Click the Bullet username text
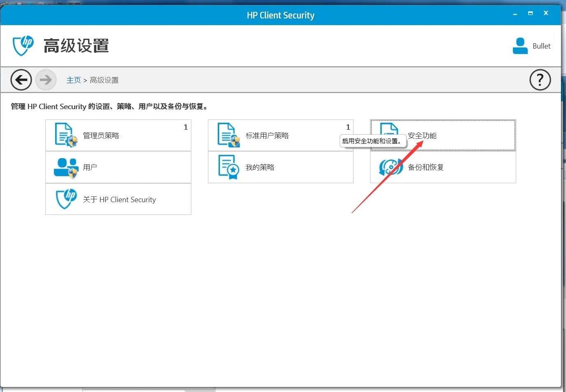The image size is (566, 392). (x=541, y=46)
